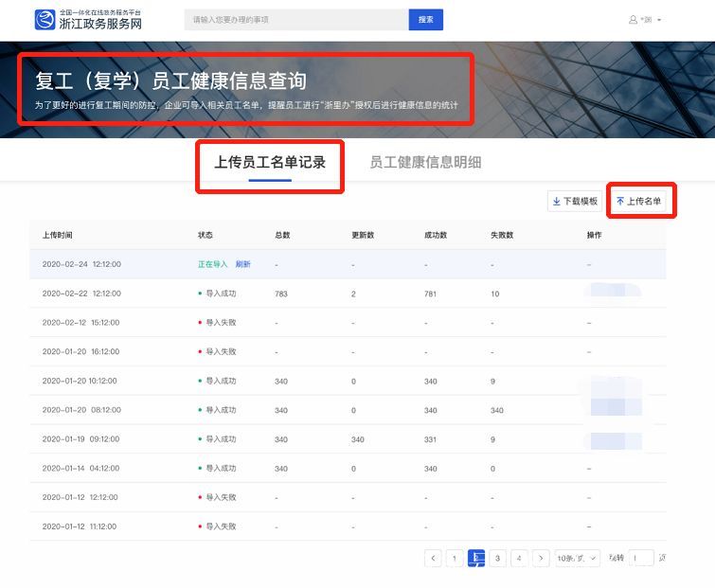The image size is (715, 588).
Task: Switch to 上传员工名单记录 tab
Action: click(x=270, y=162)
